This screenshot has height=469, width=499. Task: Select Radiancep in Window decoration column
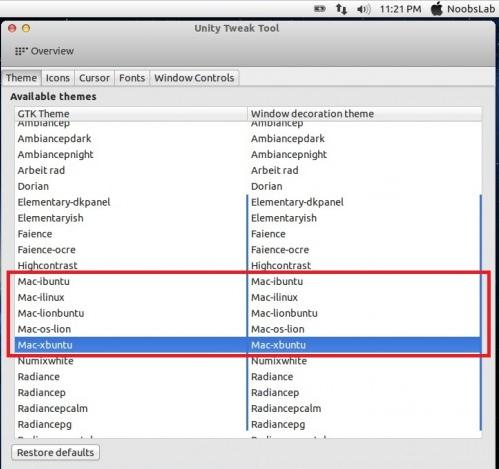point(364,393)
